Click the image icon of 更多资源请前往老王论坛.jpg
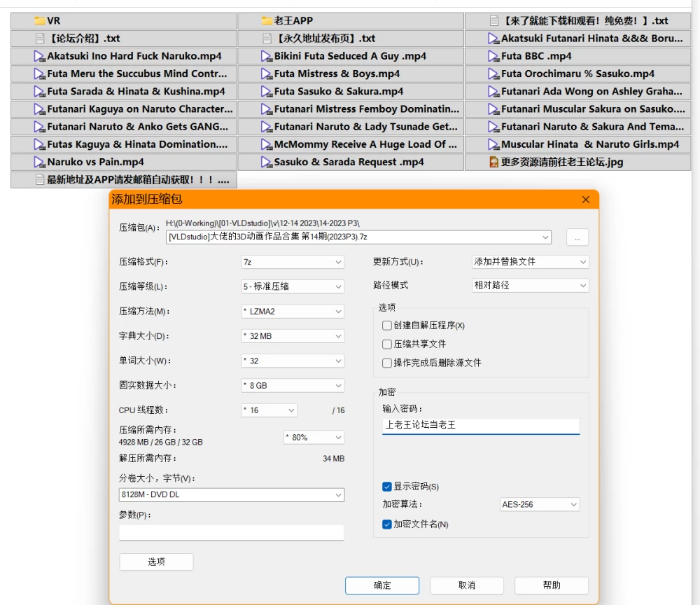This screenshot has width=700, height=605. coord(493,162)
